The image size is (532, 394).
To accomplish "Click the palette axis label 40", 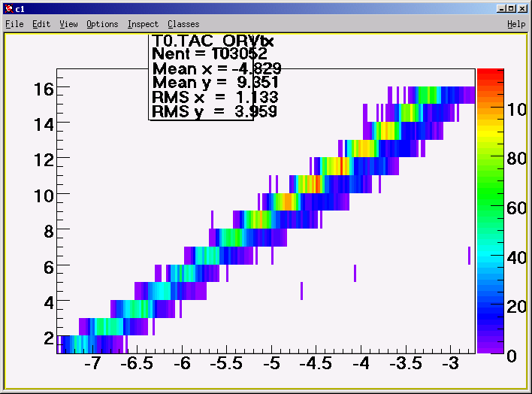I will point(517,258).
